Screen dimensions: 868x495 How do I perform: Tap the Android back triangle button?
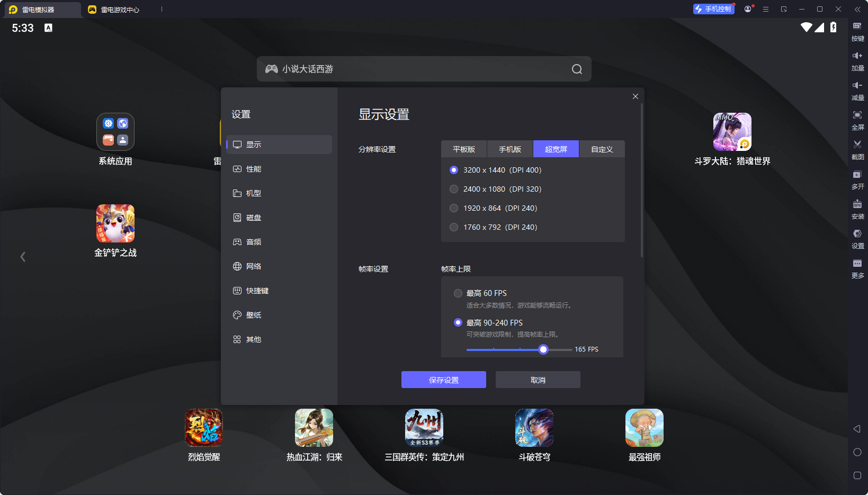tap(857, 429)
